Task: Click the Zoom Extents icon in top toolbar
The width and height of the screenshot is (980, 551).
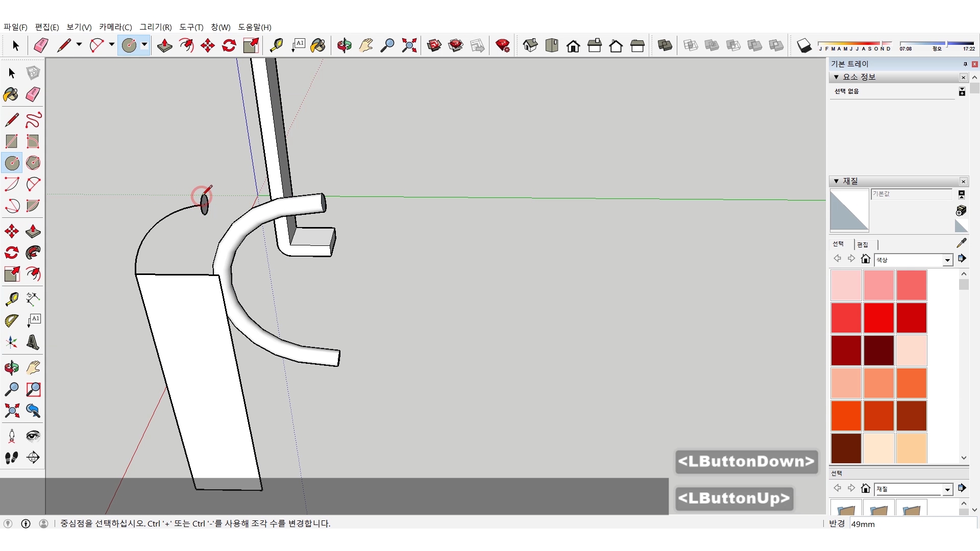Action: tap(409, 46)
